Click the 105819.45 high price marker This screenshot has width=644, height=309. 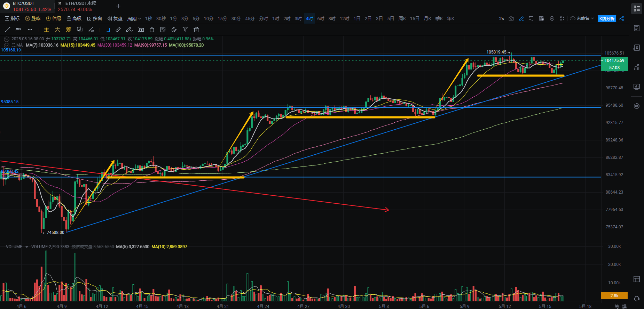pos(496,52)
